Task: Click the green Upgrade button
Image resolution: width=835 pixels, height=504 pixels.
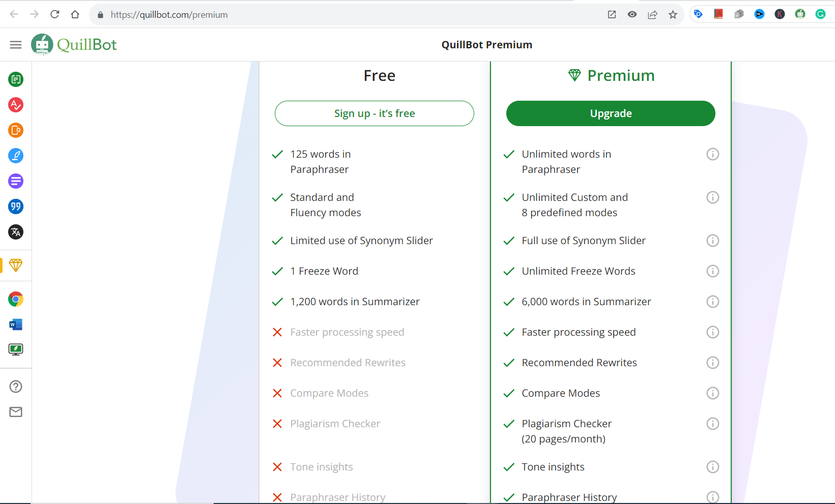Action: point(611,113)
